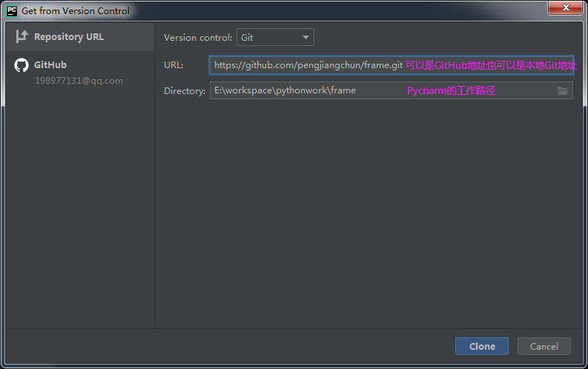Screen dimensions: 588x369
Task: Close the Get from Version Control dialog
Action: [566, 7]
